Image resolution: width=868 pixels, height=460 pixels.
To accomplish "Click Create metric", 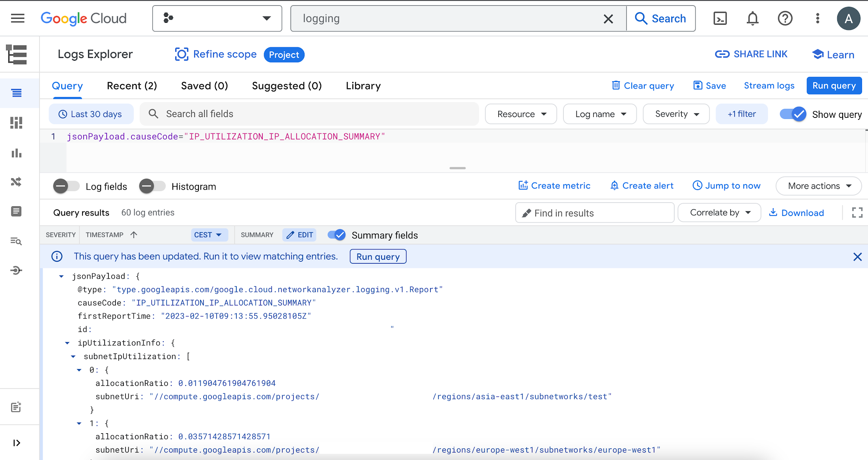I will 554,186.
